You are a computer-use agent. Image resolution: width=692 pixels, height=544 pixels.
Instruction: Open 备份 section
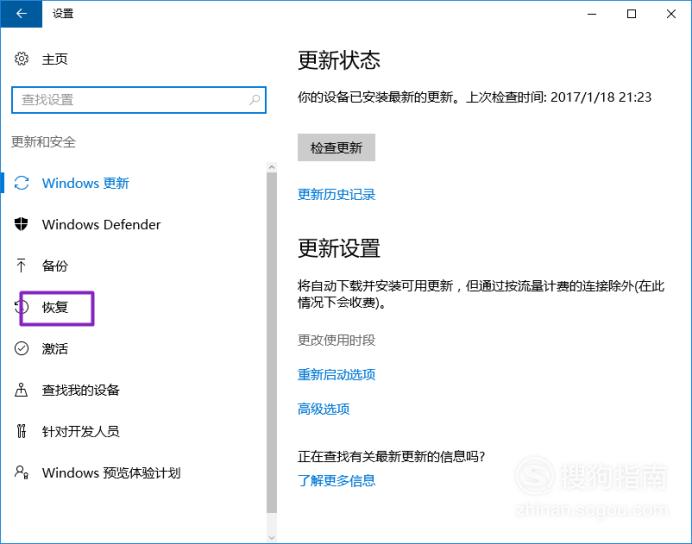(x=55, y=266)
